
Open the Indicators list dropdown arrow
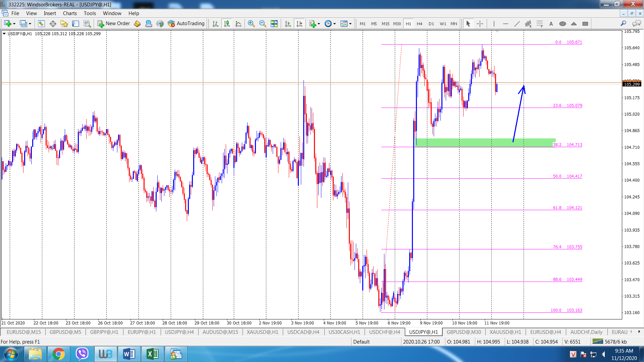319,24
